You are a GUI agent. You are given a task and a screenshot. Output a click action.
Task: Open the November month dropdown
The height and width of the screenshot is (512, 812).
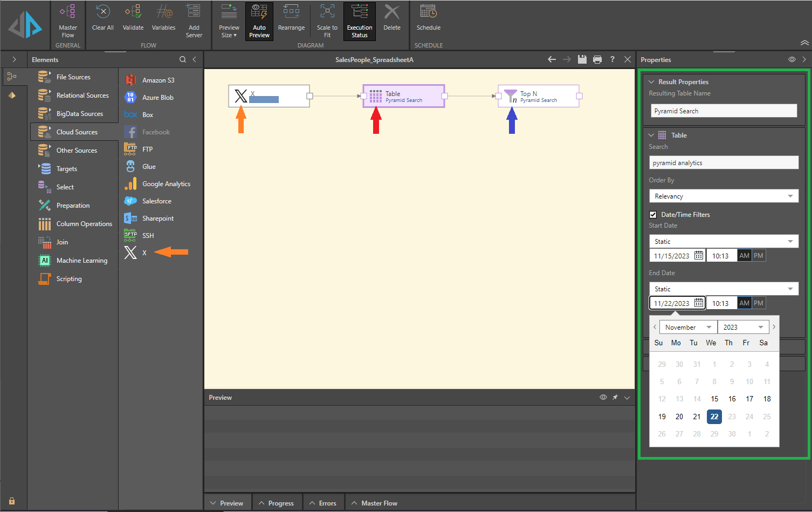point(687,327)
